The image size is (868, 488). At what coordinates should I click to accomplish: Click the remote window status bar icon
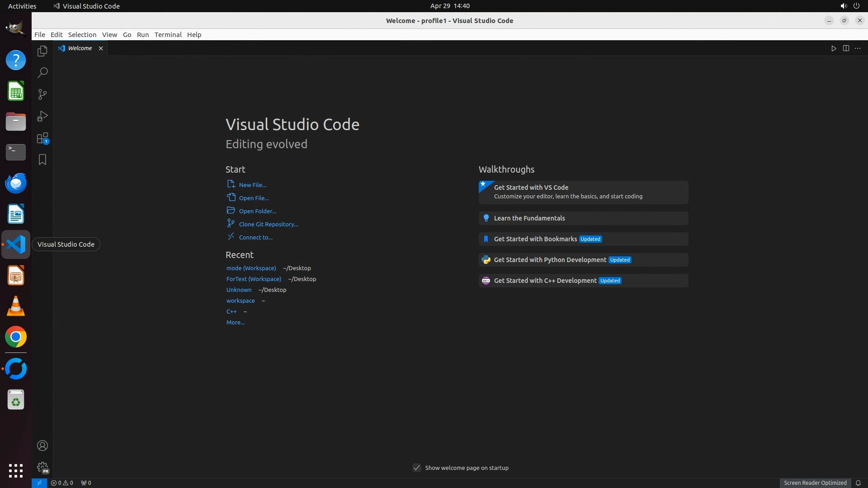point(39,483)
